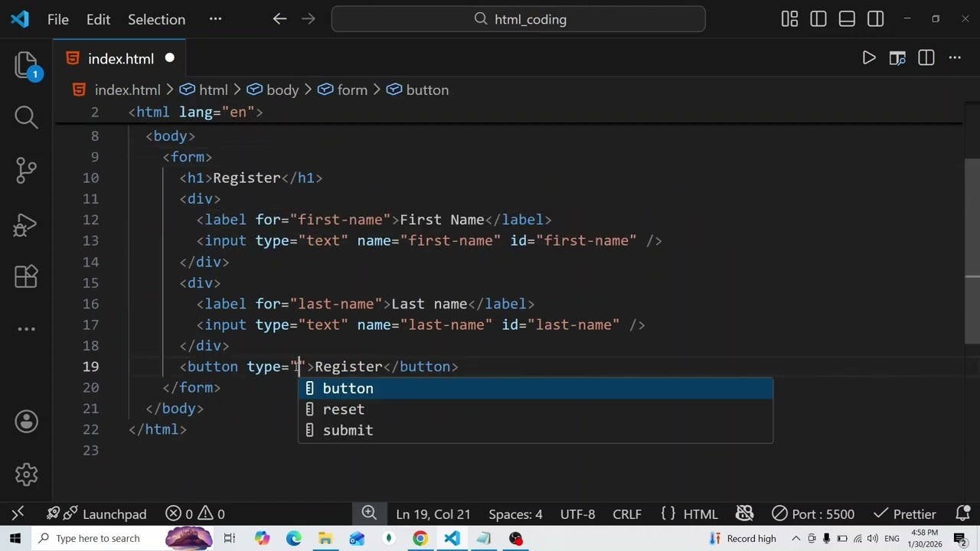
Task: Go back with the left arrow
Action: point(280,19)
